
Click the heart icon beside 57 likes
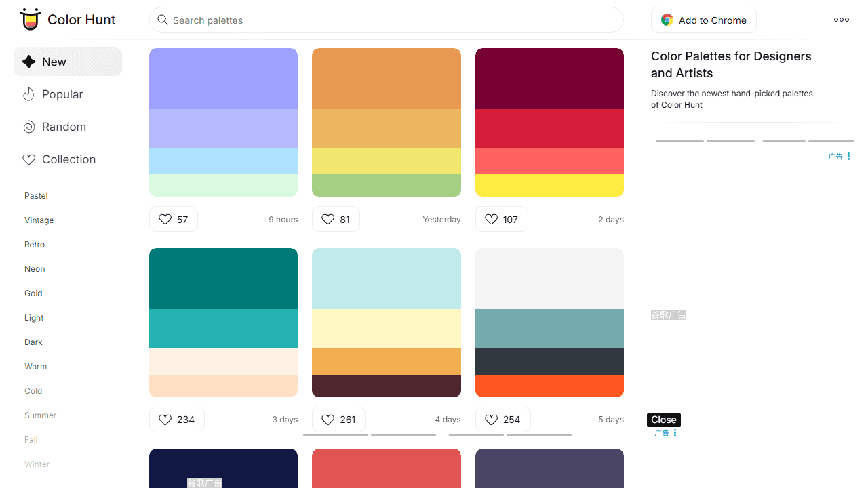click(x=165, y=219)
